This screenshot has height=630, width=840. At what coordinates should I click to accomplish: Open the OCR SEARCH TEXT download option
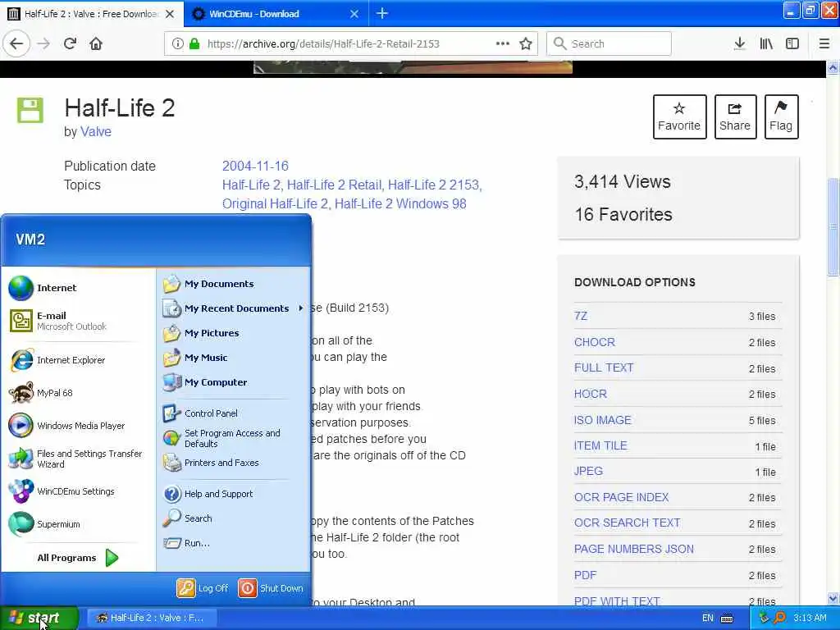628,523
